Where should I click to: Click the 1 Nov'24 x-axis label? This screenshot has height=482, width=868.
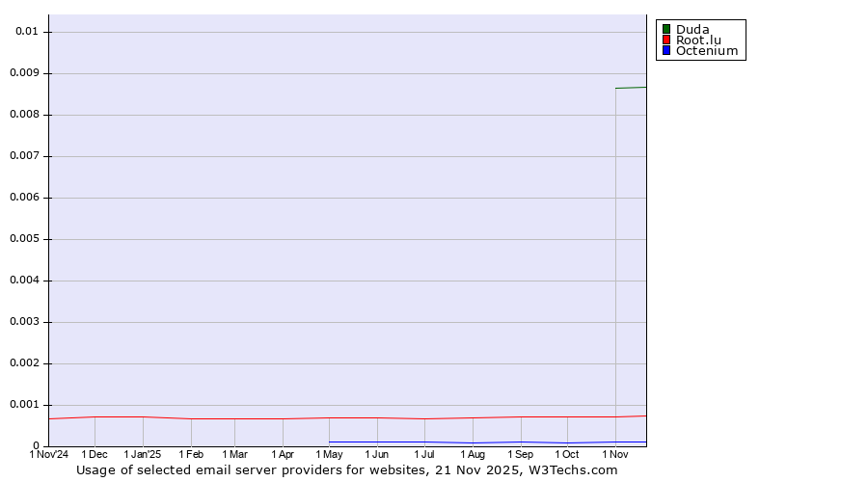49,454
